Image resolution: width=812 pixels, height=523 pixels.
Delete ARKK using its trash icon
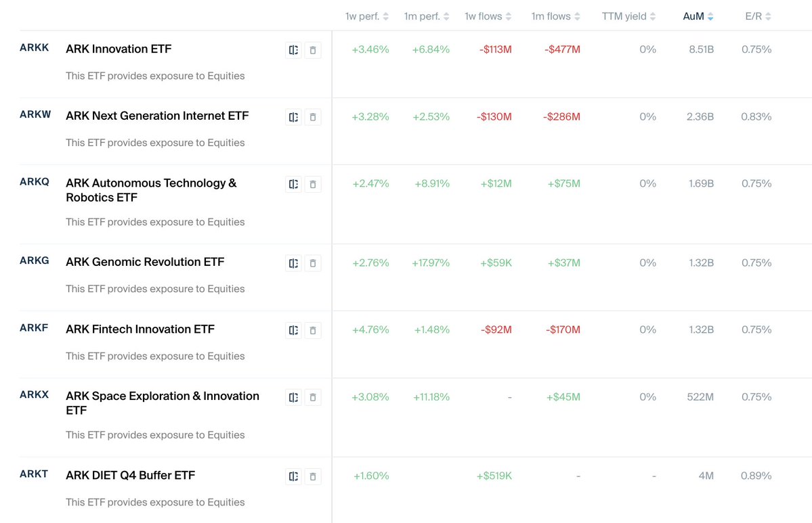313,50
